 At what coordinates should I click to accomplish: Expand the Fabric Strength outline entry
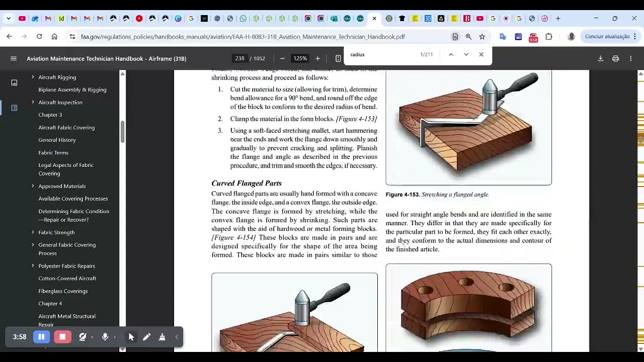(33, 232)
